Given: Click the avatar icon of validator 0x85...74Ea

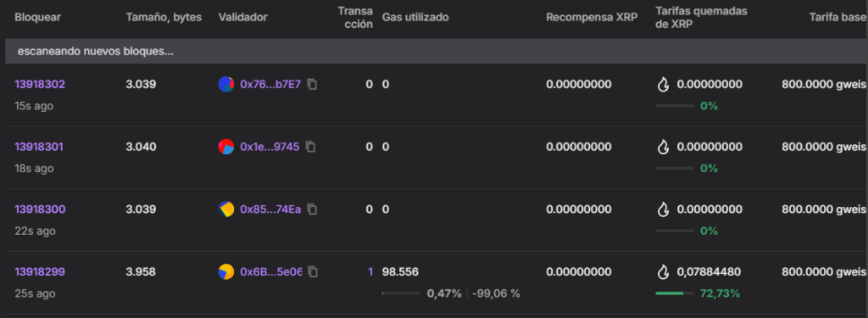Looking at the screenshot, I should coord(225,209).
